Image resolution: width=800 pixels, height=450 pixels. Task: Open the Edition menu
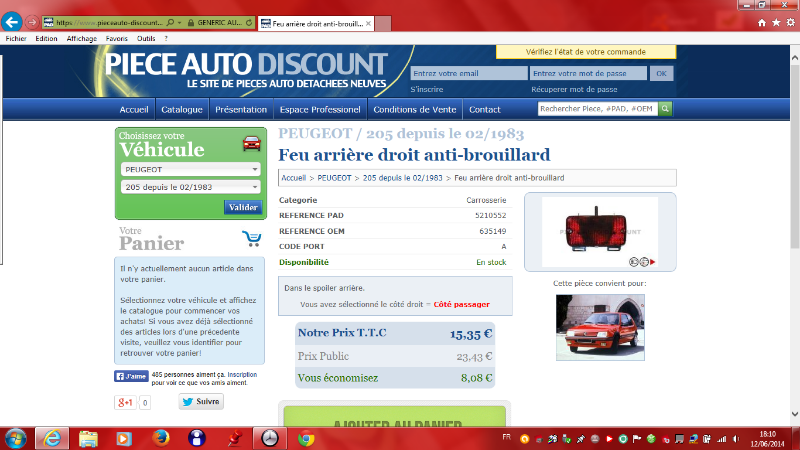(46, 38)
